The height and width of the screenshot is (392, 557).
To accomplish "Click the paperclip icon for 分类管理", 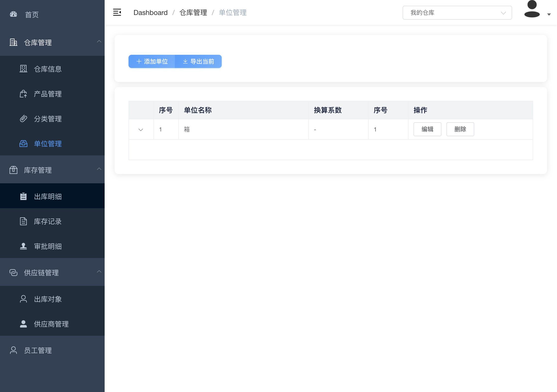I will [x=23, y=119].
